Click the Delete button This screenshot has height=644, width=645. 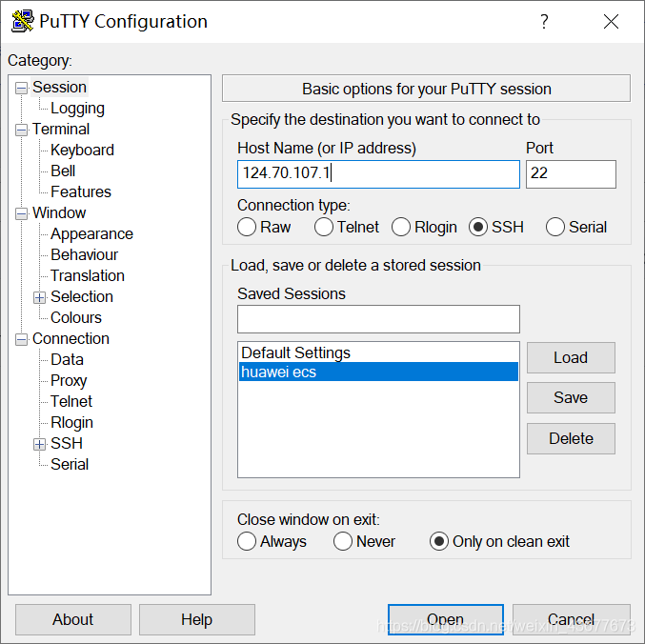point(571,438)
